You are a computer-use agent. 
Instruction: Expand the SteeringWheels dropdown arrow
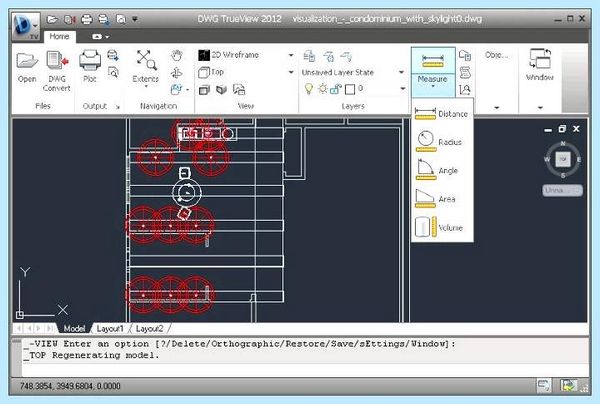pos(188,90)
